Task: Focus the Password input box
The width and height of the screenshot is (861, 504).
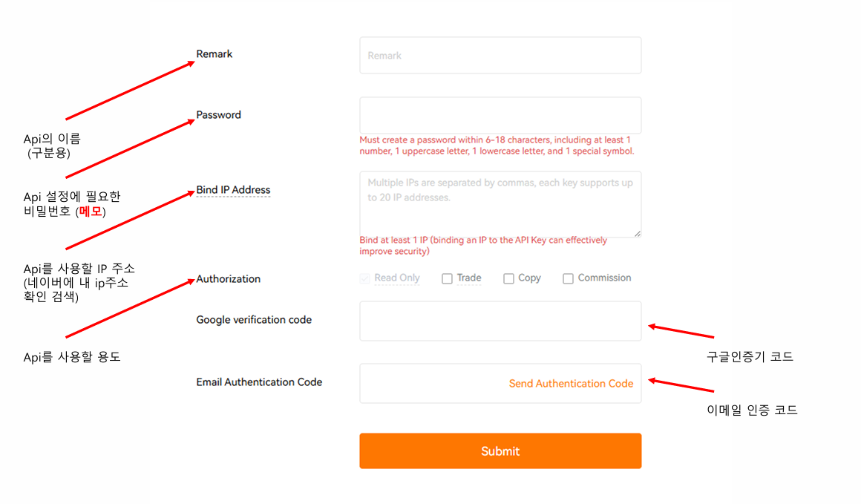Action: (x=500, y=115)
